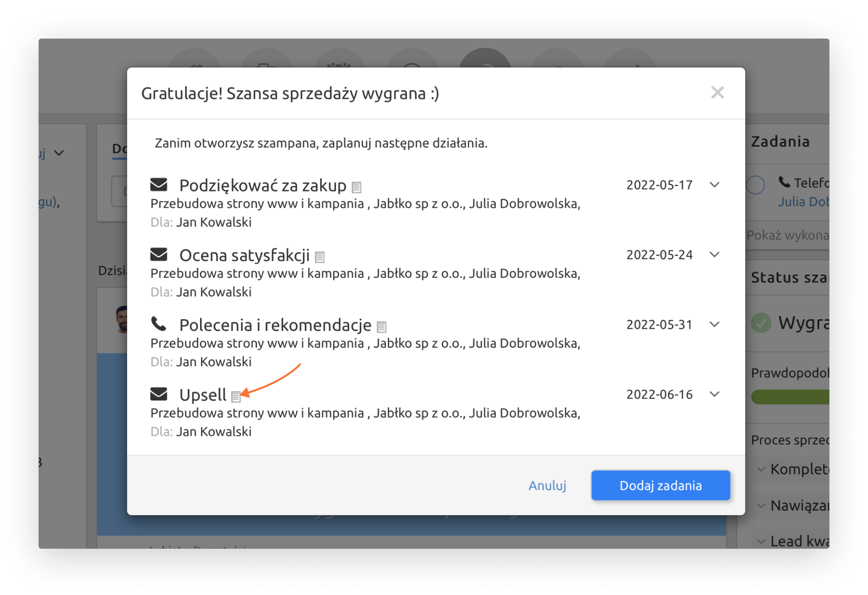Click date 2022-05-24
This screenshot has width=868, height=595.
coord(659,255)
